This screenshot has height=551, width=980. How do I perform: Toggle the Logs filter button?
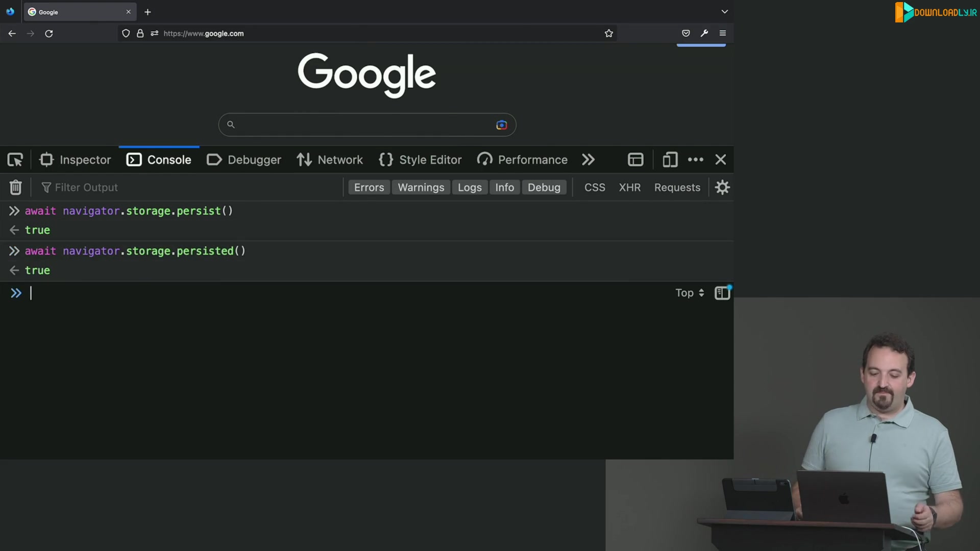(x=469, y=188)
